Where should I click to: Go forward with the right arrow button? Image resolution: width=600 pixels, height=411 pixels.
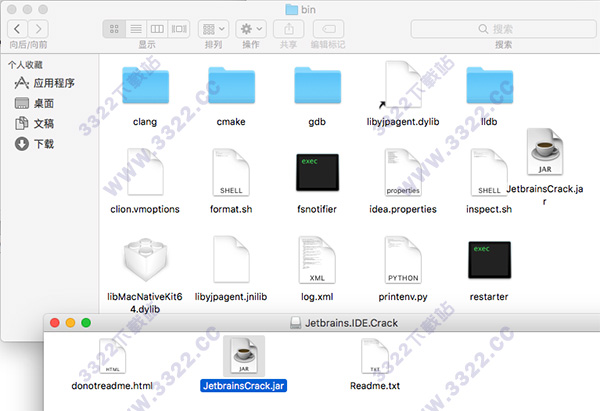38,29
